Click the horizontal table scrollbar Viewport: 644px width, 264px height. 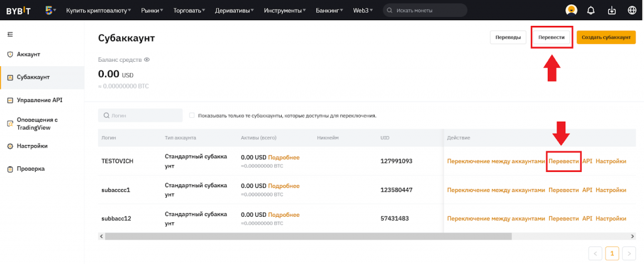[308, 236]
